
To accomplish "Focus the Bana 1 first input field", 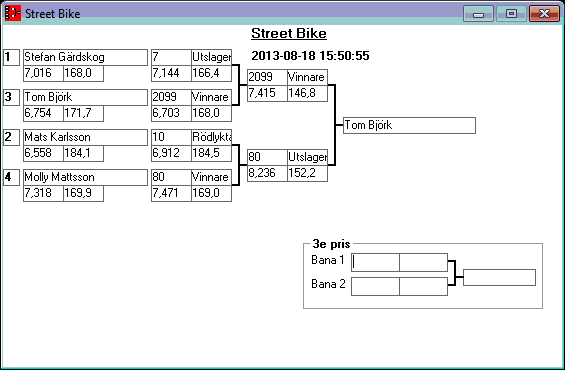I will 375,262.
